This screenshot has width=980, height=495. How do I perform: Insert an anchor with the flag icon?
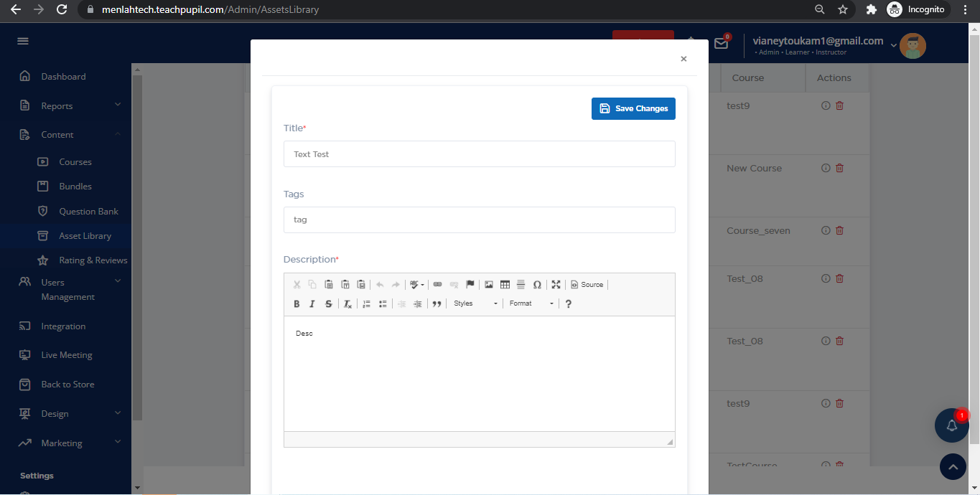[x=470, y=285]
